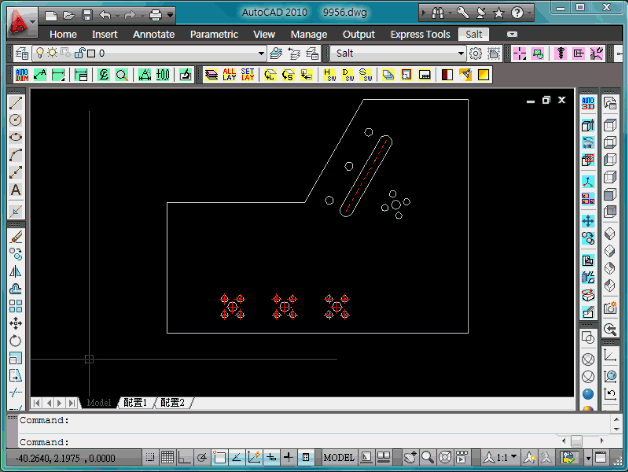
Task: Click the Save icon in quick access
Action: click(x=87, y=15)
